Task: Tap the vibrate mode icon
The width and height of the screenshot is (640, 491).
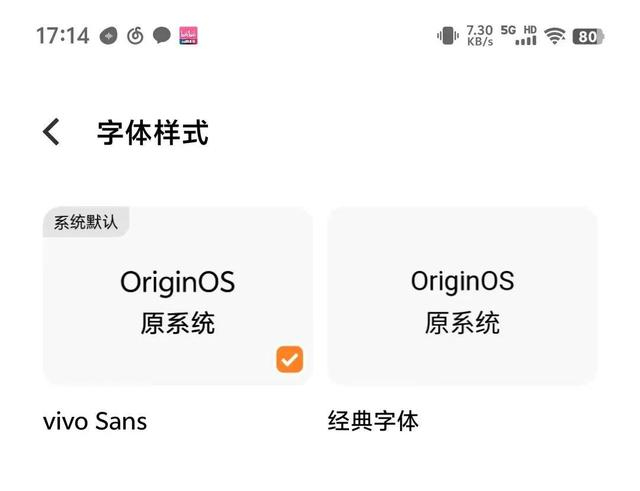Action: pos(447,36)
